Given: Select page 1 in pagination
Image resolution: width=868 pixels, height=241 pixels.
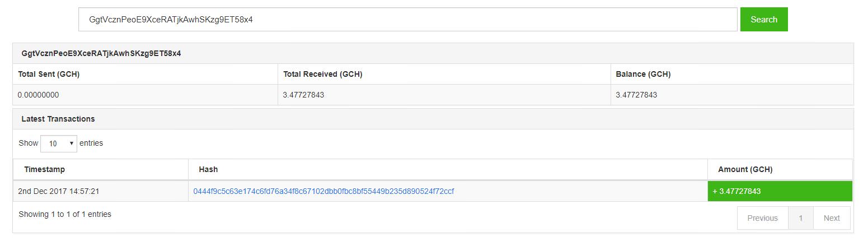Looking at the screenshot, I should tap(801, 218).
